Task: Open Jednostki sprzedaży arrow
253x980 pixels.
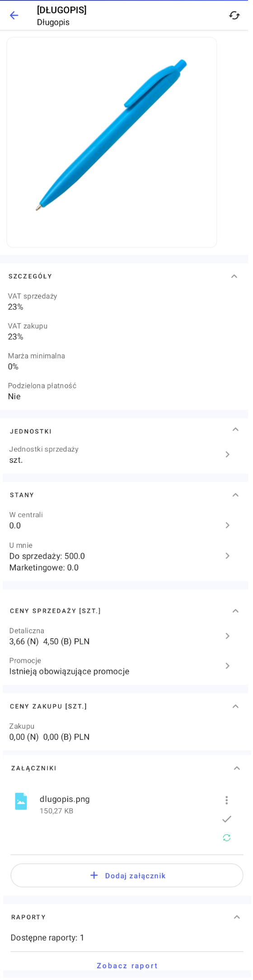Action: [227, 454]
